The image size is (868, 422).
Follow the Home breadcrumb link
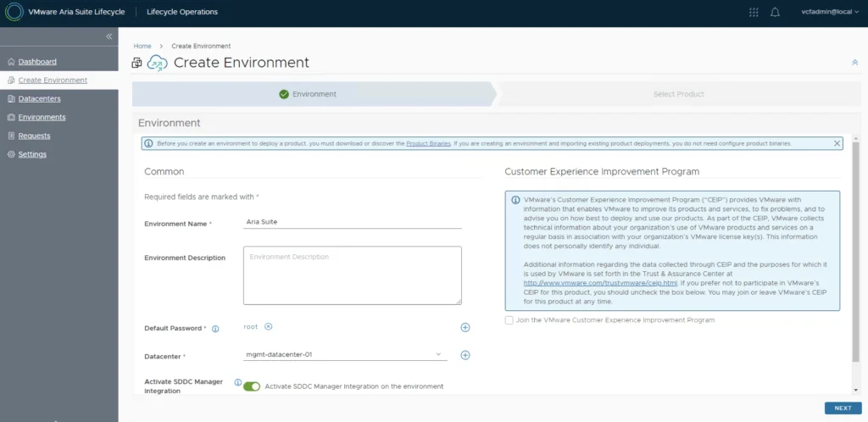pyautogui.click(x=142, y=46)
